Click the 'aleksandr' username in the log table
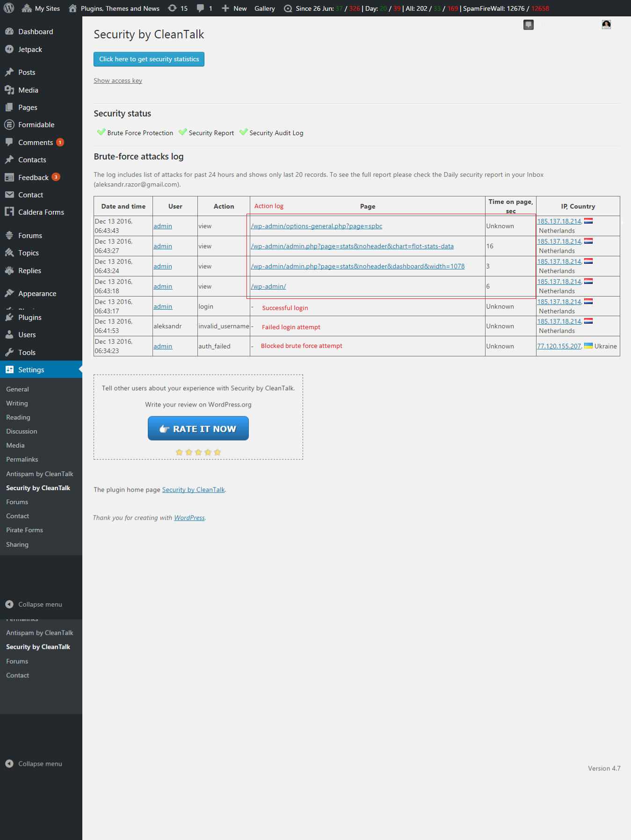The width and height of the screenshot is (631, 840). (x=167, y=326)
